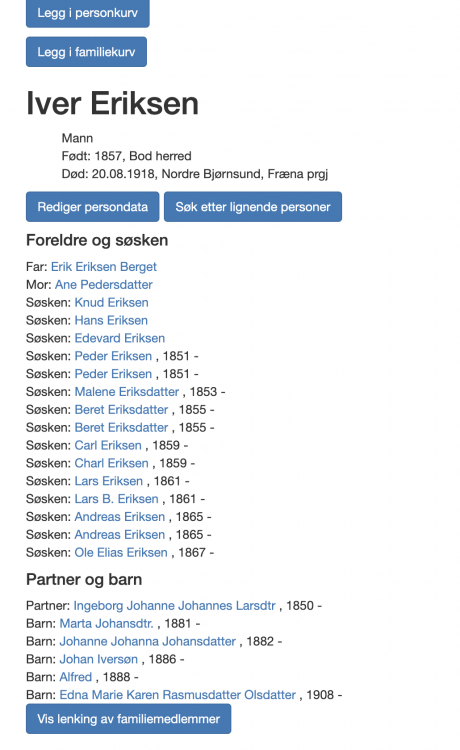Open Hans Eriksen's page

pyautogui.click(x=111, y=320)
